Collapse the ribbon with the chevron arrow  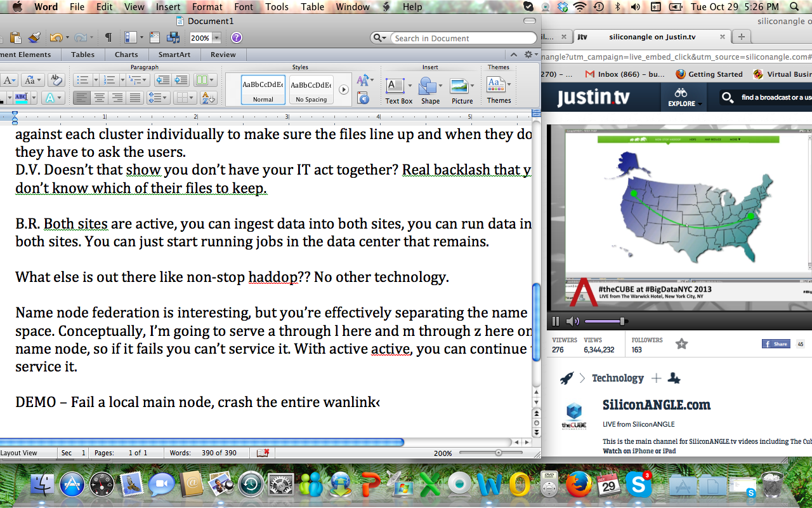(513, 55)
